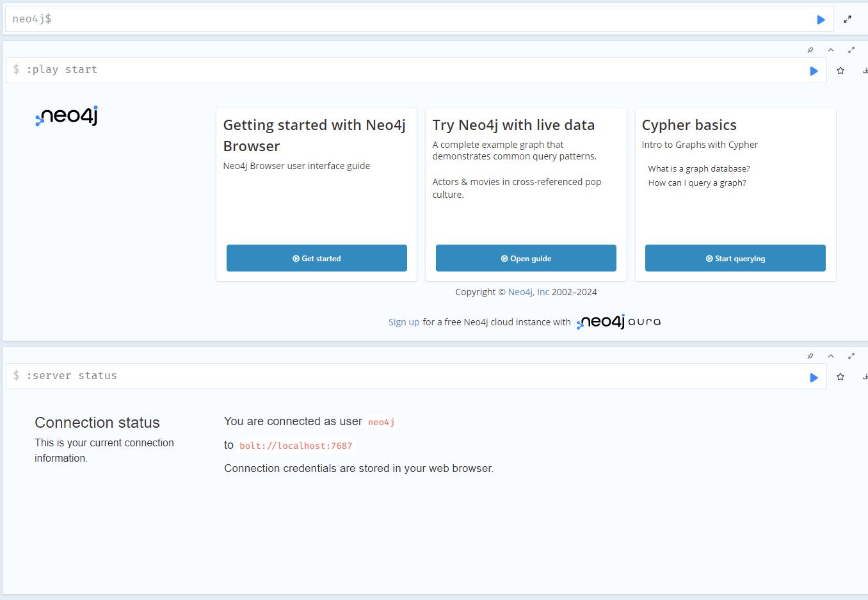868x600 pixels.
Task: Click the Get started button
Action: point(317,258)
